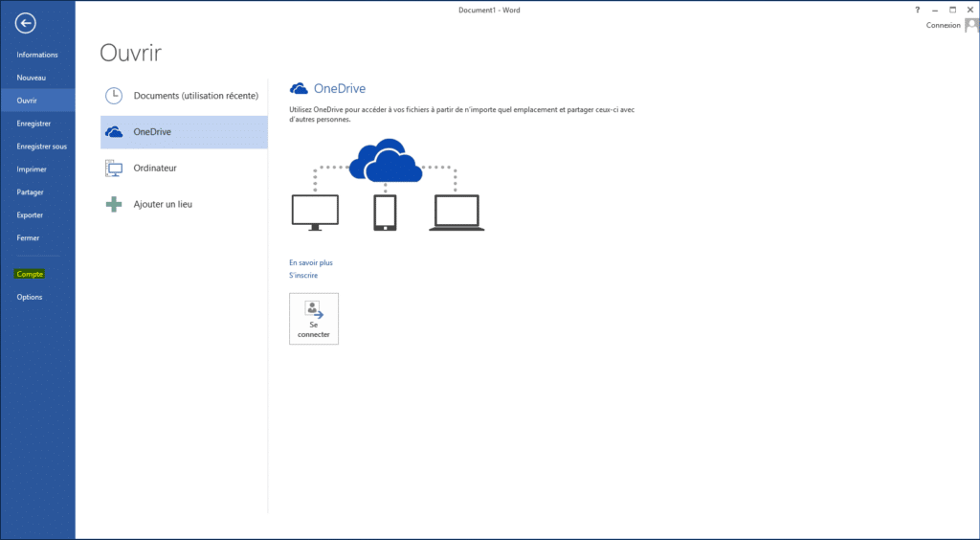Follow the S'inscrire link
This screenshot has width=980, height=540.
302,276
